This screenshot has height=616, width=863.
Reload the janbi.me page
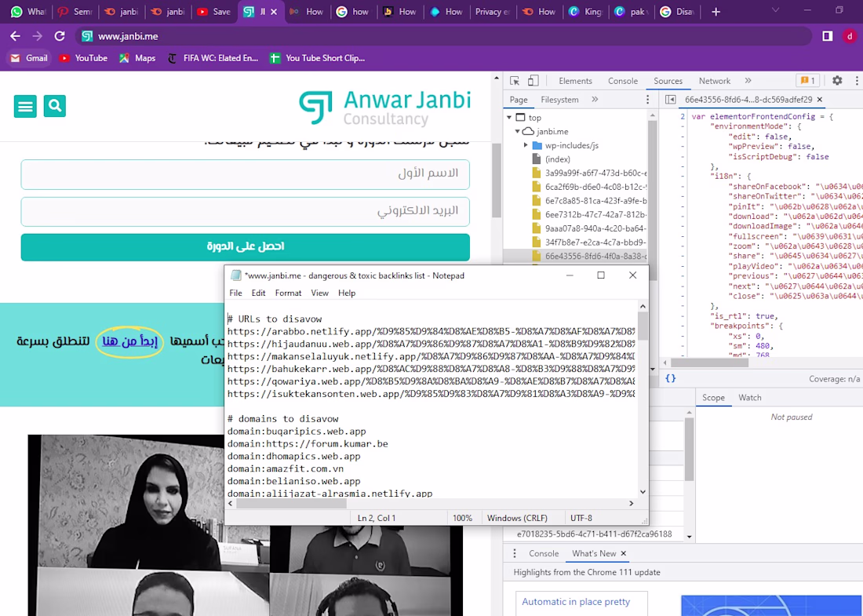pos(60,36)
